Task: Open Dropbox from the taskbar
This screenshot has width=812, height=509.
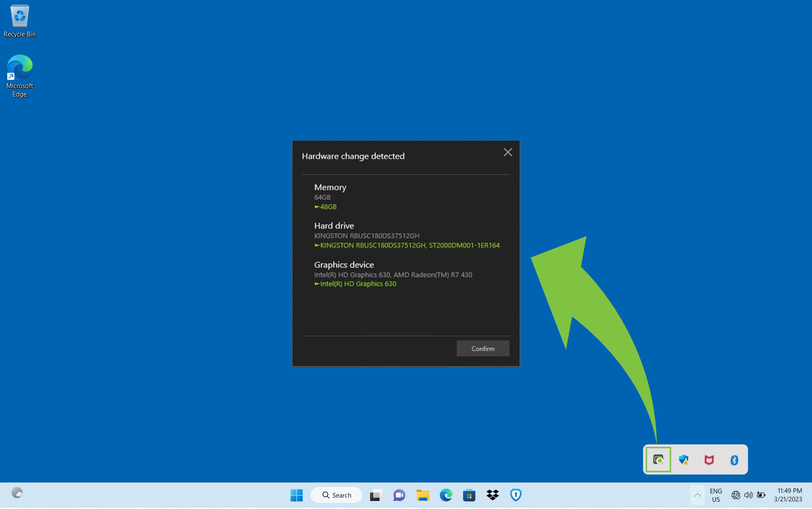Action: click(493, 495)
